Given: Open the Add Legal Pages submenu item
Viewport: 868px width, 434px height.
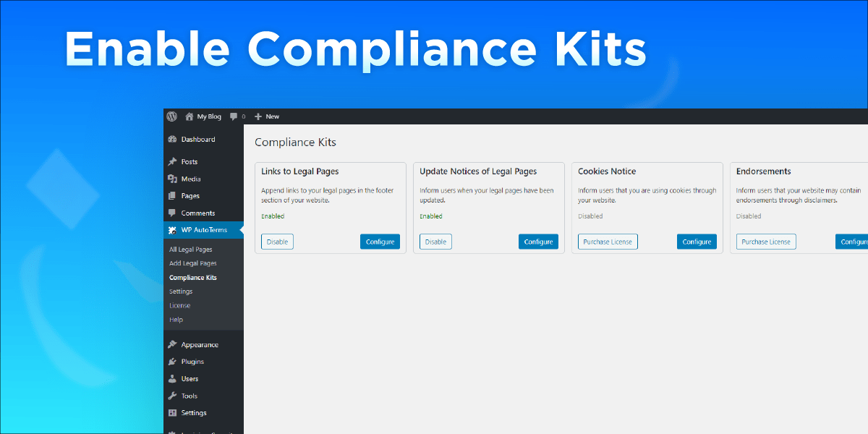Looking at the screenshot, I should [x=193, y=263].
